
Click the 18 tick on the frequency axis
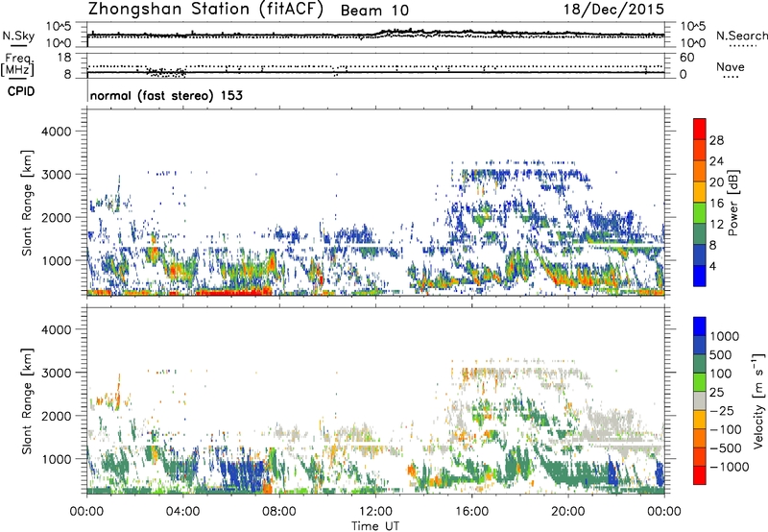[x=64, y=58]
